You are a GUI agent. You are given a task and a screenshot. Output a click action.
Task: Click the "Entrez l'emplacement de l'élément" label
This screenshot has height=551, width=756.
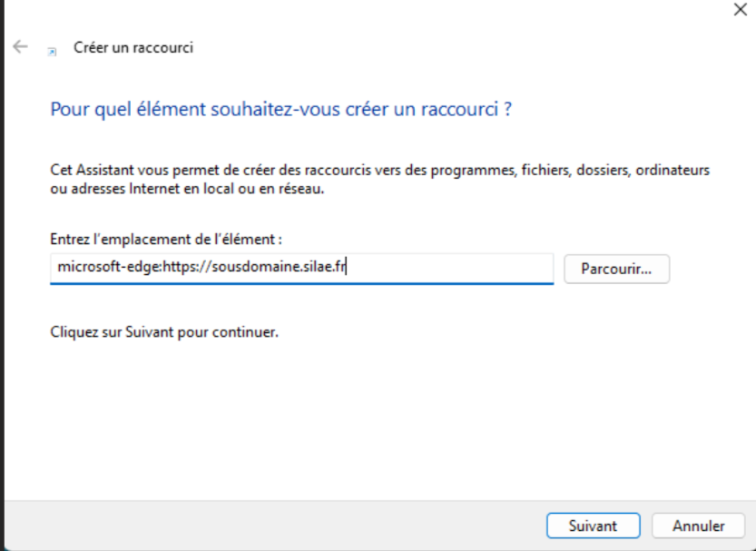[166, 239]
